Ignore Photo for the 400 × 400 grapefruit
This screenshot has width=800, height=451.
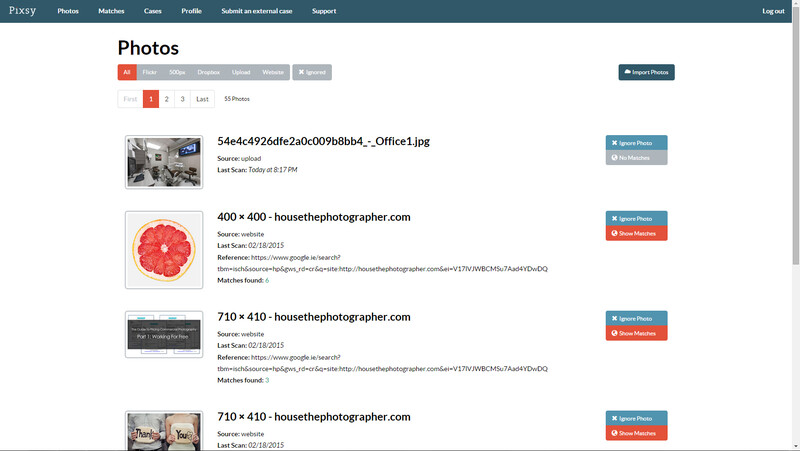(x=636, y=218)
